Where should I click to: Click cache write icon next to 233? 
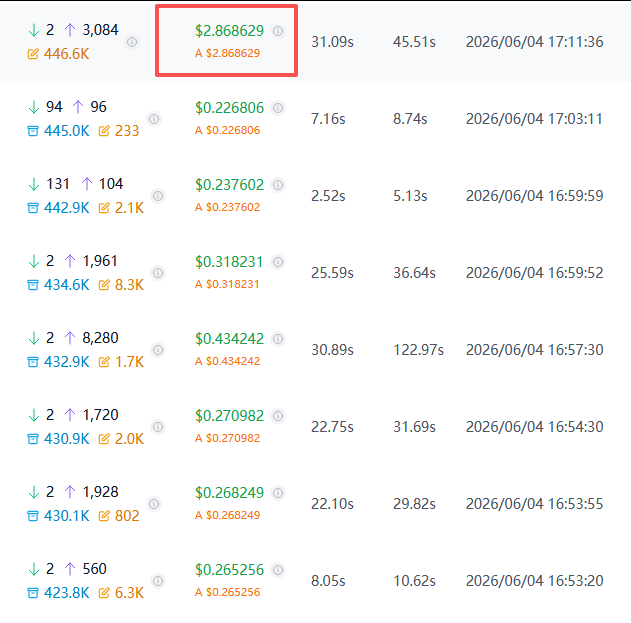[x=104, y=131]
